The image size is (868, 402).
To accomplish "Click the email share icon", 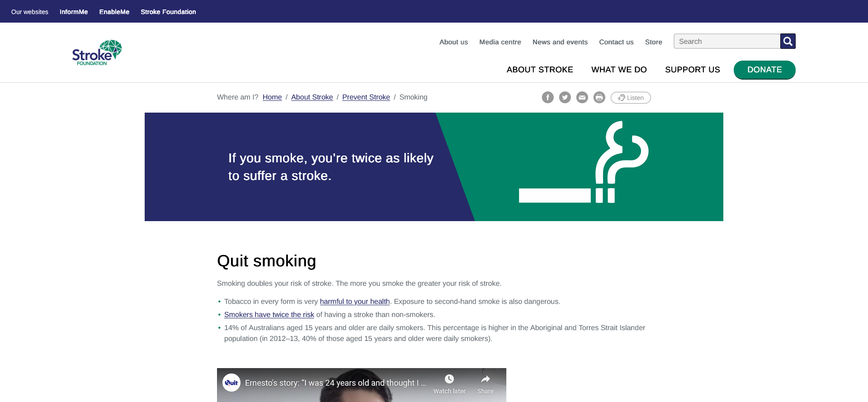I will pyautogui.click(x=582, y=97).
